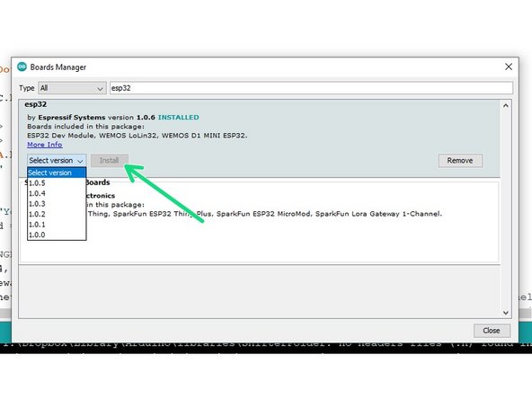Click the Arduino logo in the title bar
Screen dimensions: 532x399
pos(22,66)
